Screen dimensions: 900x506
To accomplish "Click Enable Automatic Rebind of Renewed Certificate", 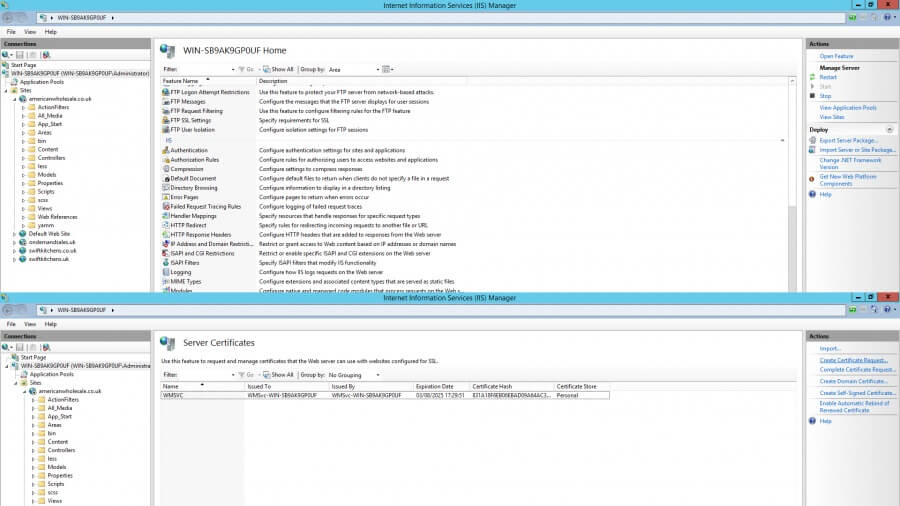I will tap(855, 407).
